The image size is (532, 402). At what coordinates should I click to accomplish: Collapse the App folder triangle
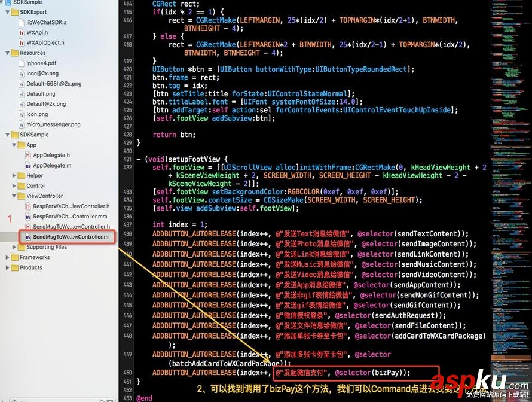14,145
